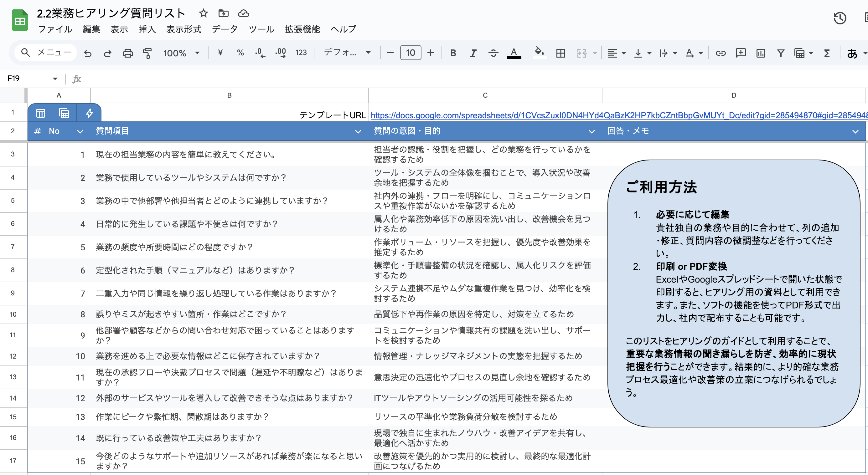Toggle bold formatting
The width and height of the screenshot is (868, 475).
pos(453,53)
